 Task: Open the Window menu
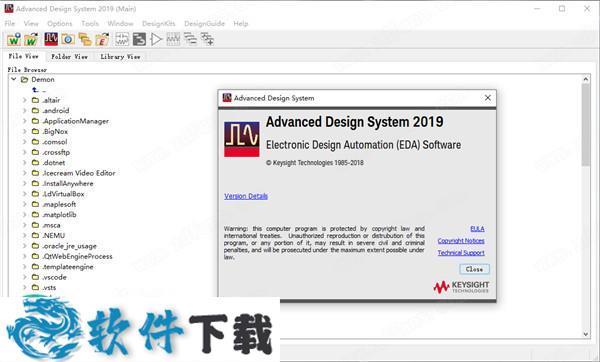click(x=120, y=23)
